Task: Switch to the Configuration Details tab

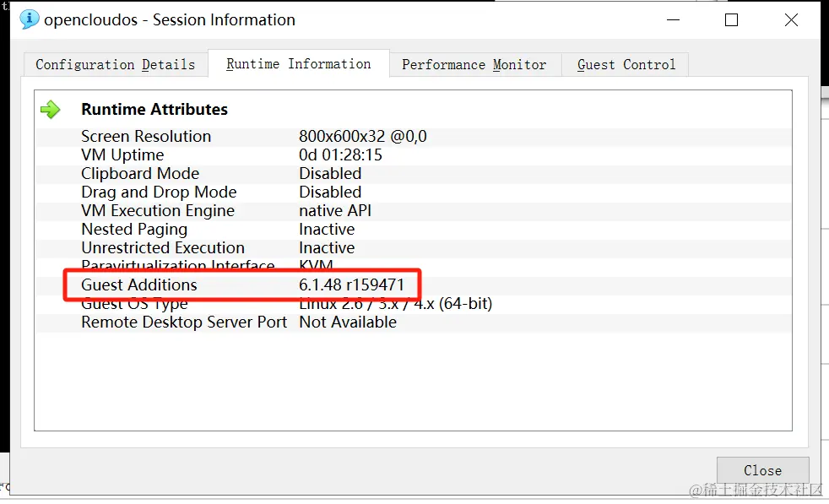Action: (115, 65)
